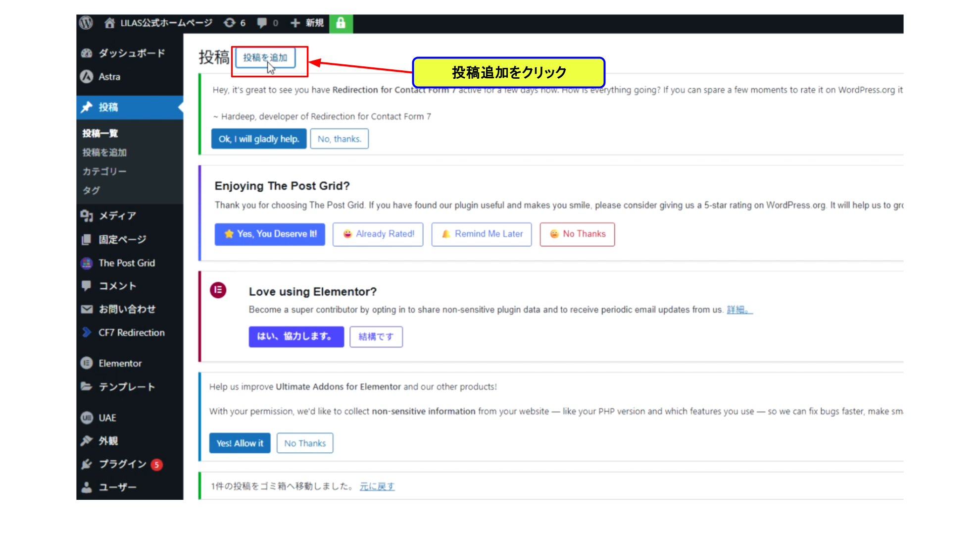Open the 投稿一覧 submenu item
980x535 pixels.
click(x=100, y=133)
